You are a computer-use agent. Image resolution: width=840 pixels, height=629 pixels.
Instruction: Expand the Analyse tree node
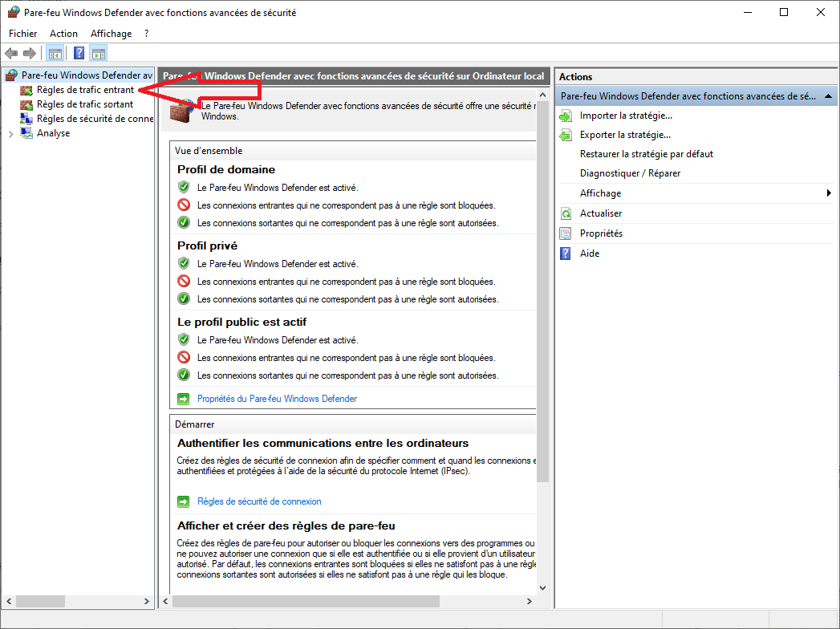tap(11, 134)
